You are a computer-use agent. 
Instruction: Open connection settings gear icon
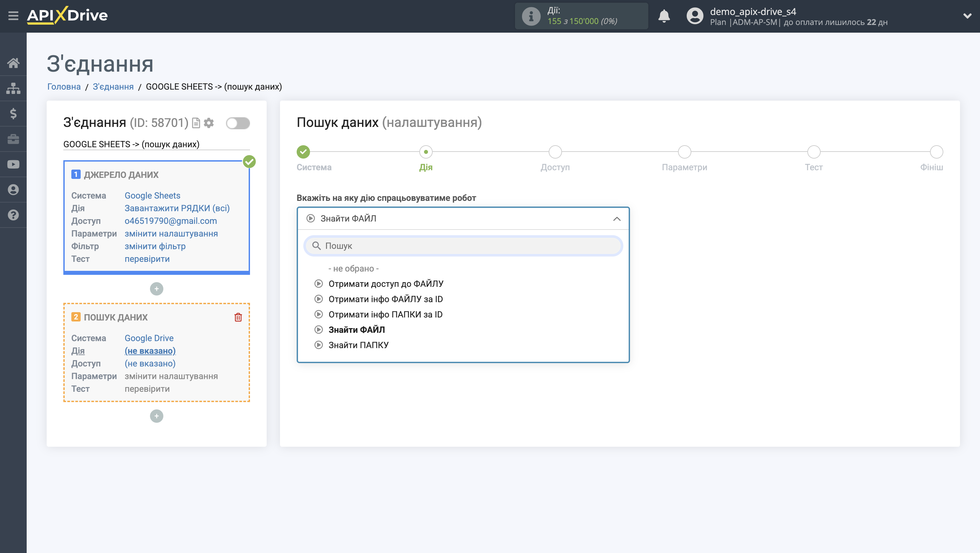coord(209,123)
